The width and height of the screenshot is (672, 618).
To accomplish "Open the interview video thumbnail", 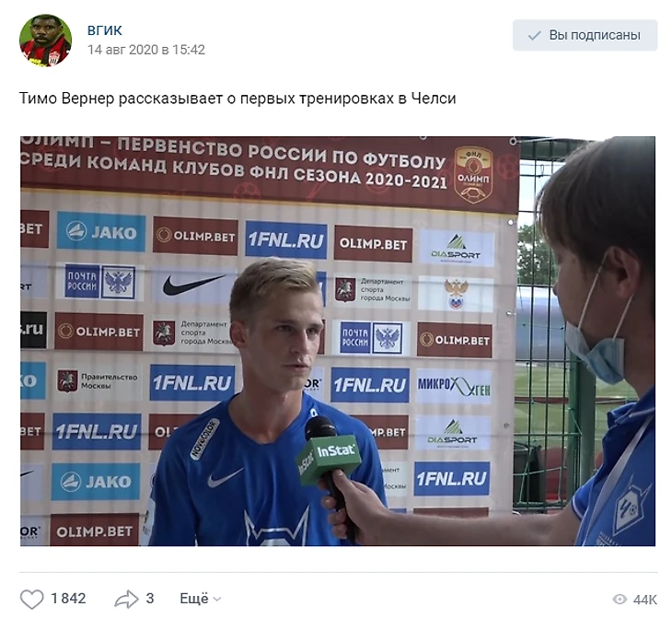I will click(338, 341).
